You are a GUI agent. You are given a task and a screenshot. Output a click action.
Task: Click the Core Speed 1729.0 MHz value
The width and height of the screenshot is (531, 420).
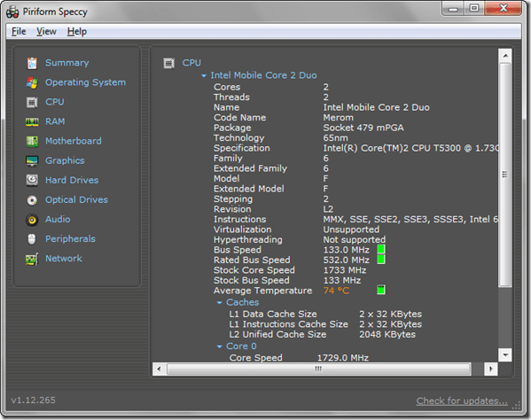(343, 358)
